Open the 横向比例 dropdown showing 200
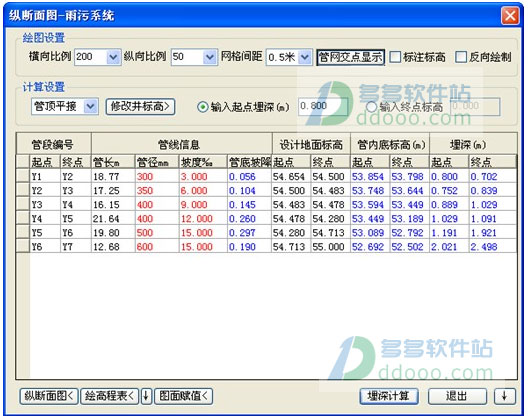Viewport: 528px width, 419px height. point(113,57)
